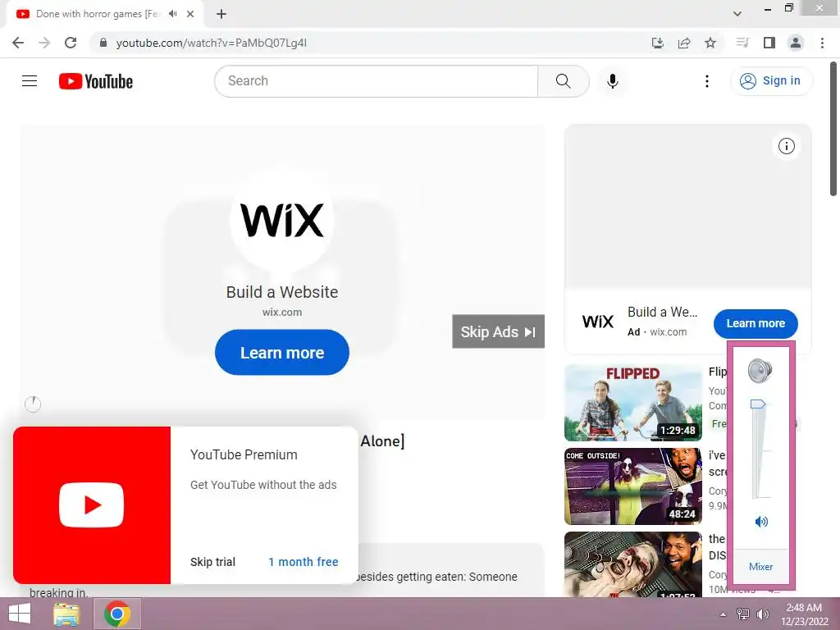
Task: Click Skip trial in Premium popup
Action: coord(212,562)
